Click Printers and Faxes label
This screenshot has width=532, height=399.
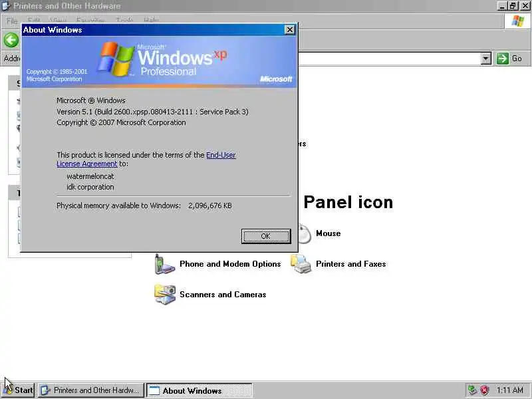tap(351, 264)
